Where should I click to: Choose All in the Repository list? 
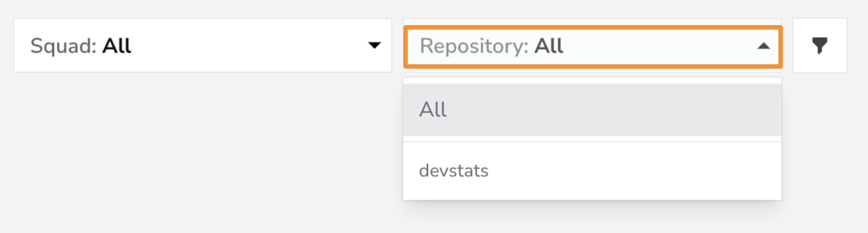592,110
